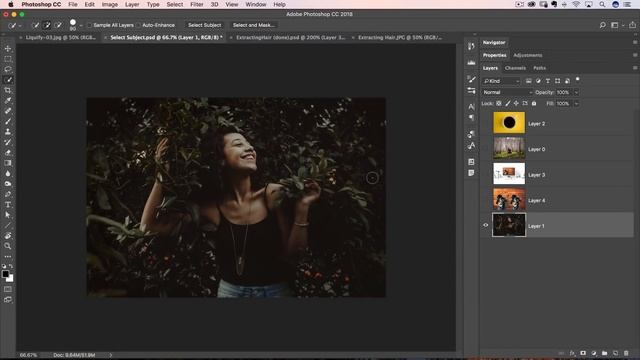Click Create new group folder icon

click(x=604, y=353)
